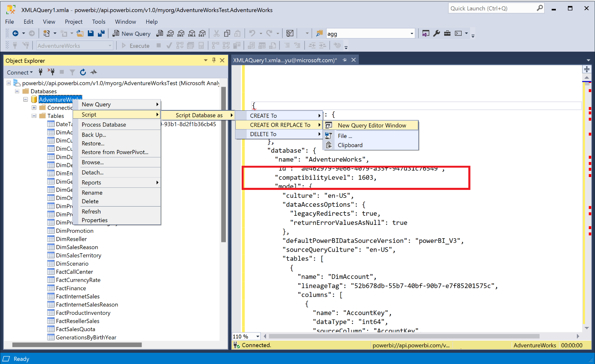Click Execute to run the query

click(138, 46)
